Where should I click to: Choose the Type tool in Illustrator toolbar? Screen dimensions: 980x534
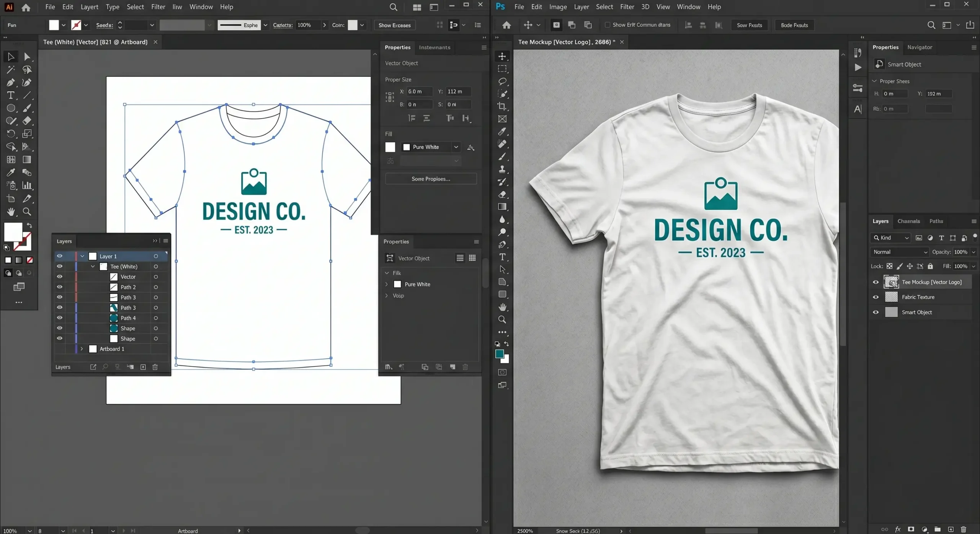click(x=11, y=95)
